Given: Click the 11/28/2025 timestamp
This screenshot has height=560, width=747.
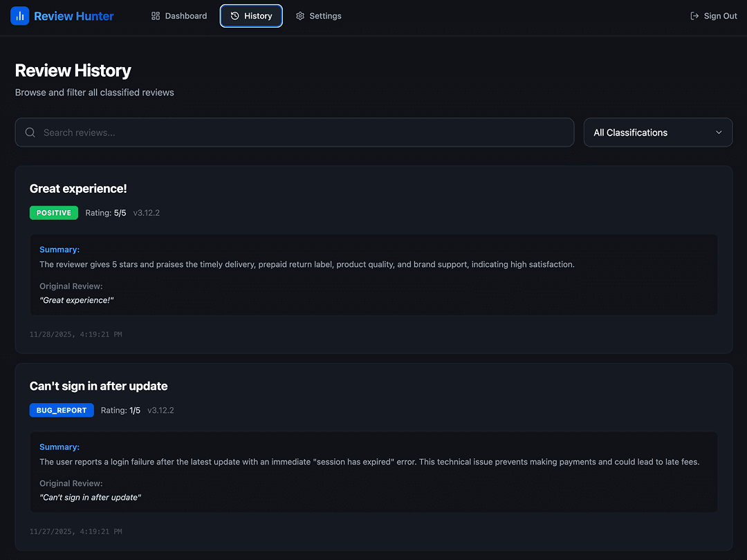Looking at the screenshot, I should coord(76,335).
